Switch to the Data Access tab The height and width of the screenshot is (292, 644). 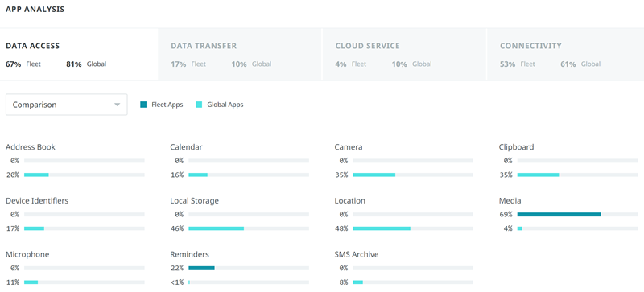click(79, 54)
